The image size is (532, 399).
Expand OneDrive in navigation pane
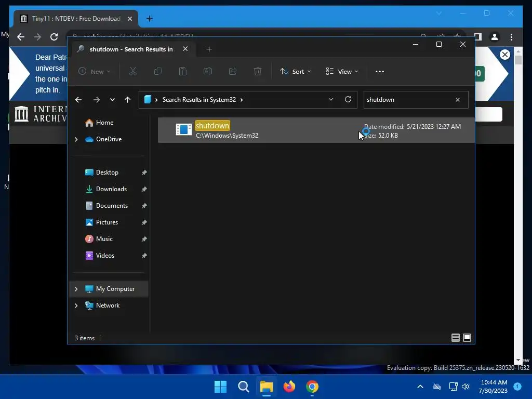[x=76, y=139]
